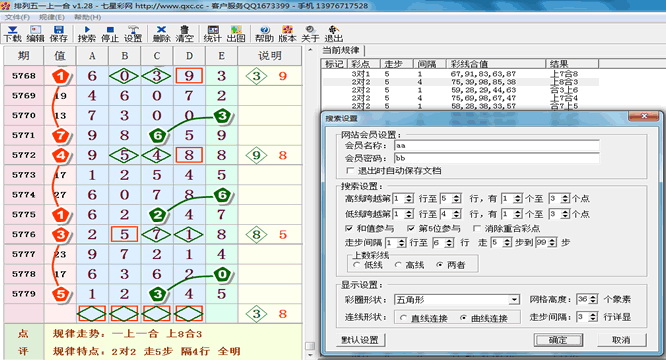
Task: Toggle the 第5位参与 checkbox
Action: tap(411, 228)
